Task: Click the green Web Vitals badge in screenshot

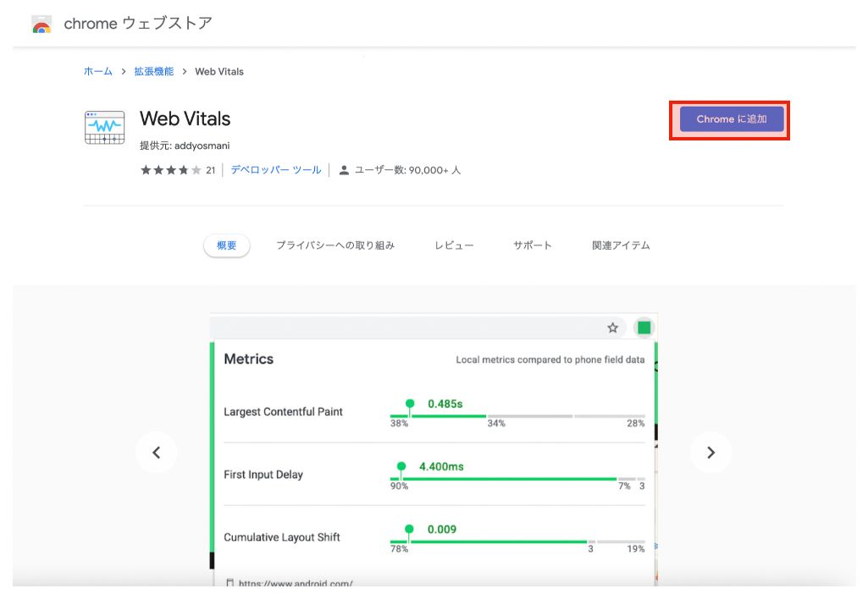Action: coord(644,327)
